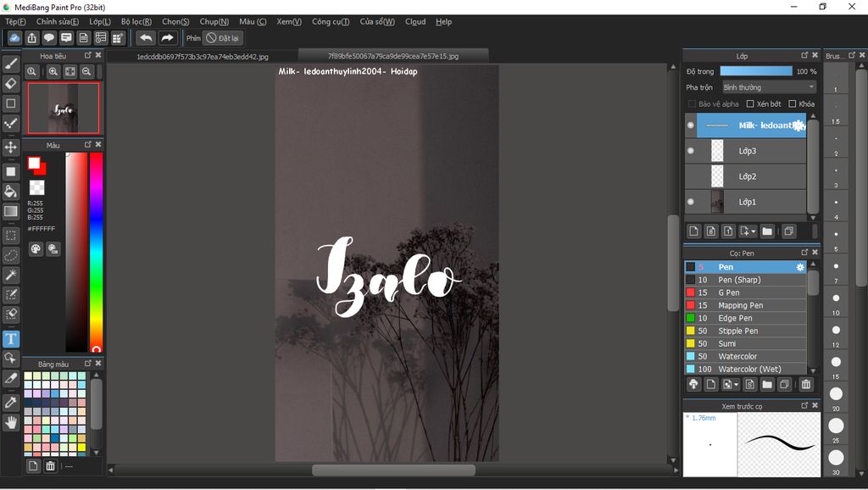Switch to 7f89bfe50067a79ca9de99cea7e57e15.jpg tab
Screen dimensions: 868x490
tap(393, 56)
